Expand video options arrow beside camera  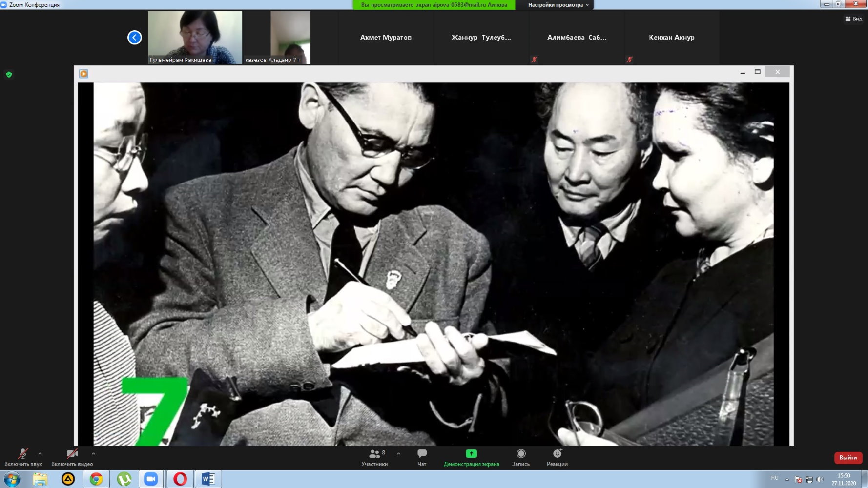click(93, 453)
